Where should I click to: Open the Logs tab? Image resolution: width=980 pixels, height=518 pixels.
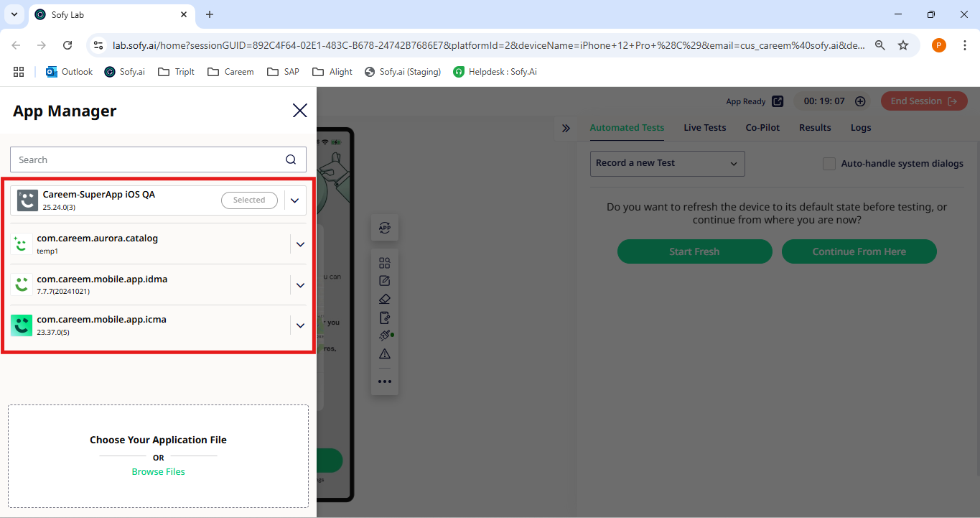[x=861, y=128]
